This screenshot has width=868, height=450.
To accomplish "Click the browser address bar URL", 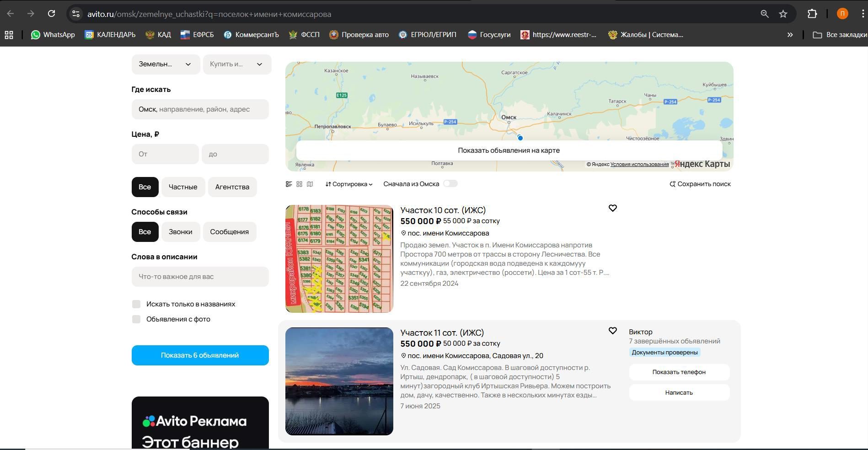I will [209, 14].
